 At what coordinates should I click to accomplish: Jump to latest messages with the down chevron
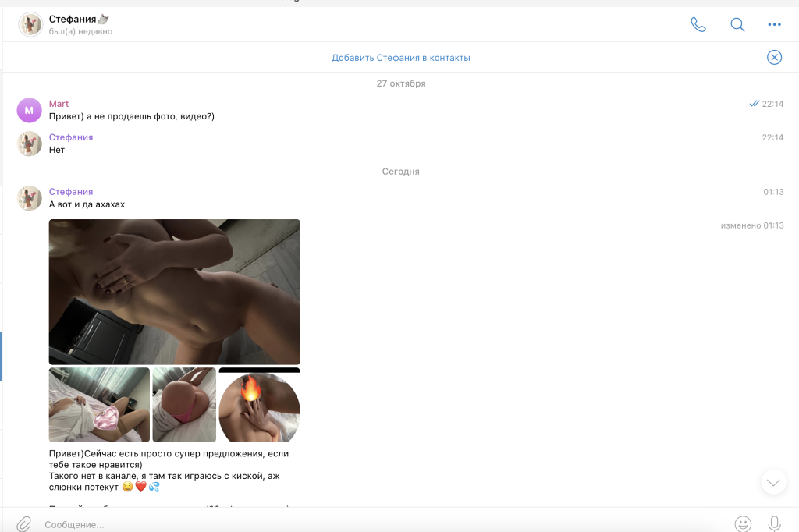click(773, 483)
